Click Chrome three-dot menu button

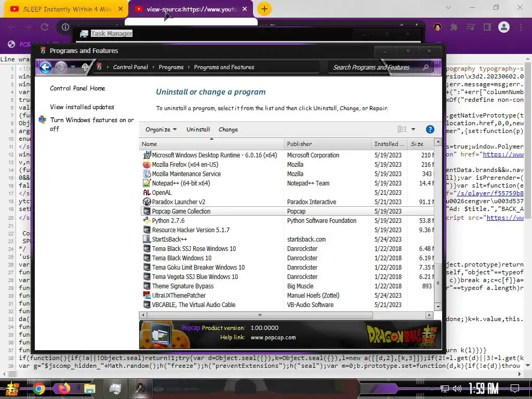(521, 27)
